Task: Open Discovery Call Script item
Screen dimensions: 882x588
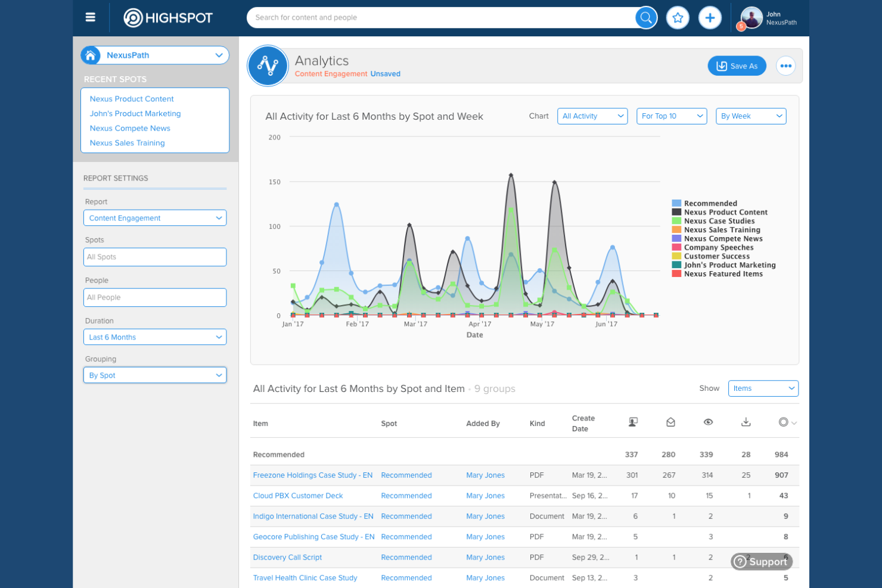Action: point(287,558)
